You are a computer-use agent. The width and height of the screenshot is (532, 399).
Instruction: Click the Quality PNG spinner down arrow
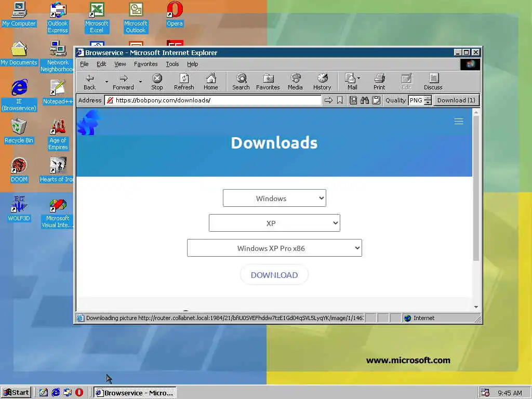[x=428, y=102]
